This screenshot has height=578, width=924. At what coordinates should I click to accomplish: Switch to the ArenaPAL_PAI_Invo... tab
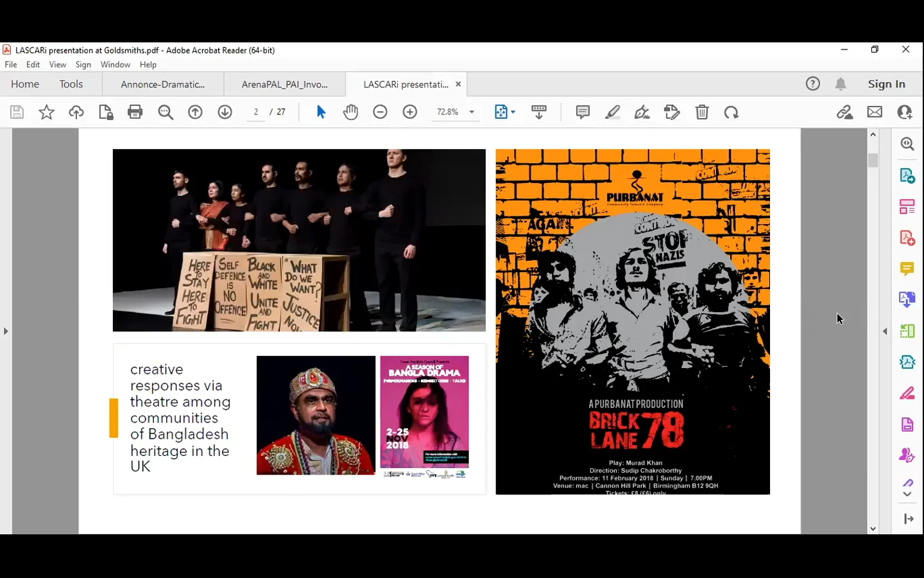284,84
